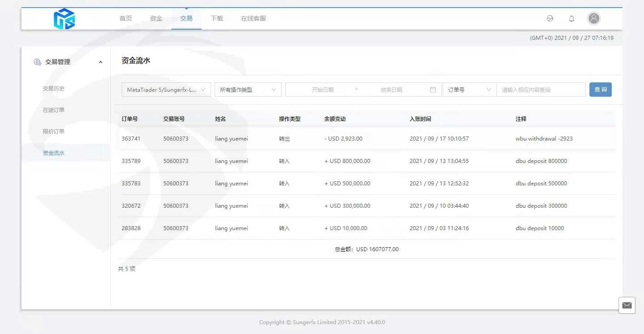Click the 2021 / 09 / 03 11:24:16 timestamp
This screenshot has height=334, width=644.
click(439, 228)
